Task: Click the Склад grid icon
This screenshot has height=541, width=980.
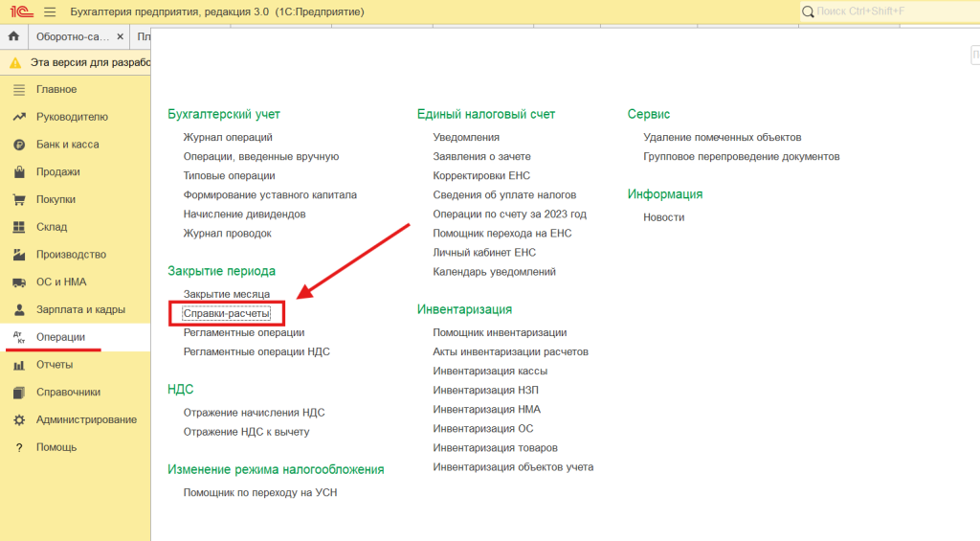Action: pos(19,227)
